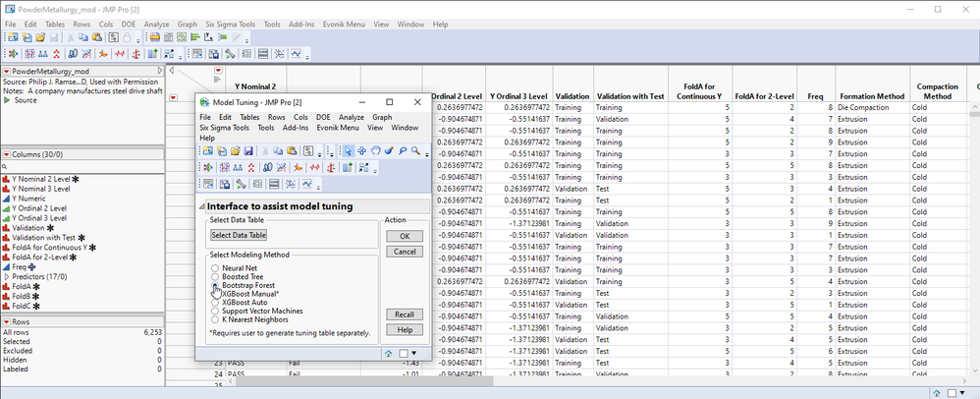
Task: Select K Nearest Neighbors option
Action: point(215,319)
